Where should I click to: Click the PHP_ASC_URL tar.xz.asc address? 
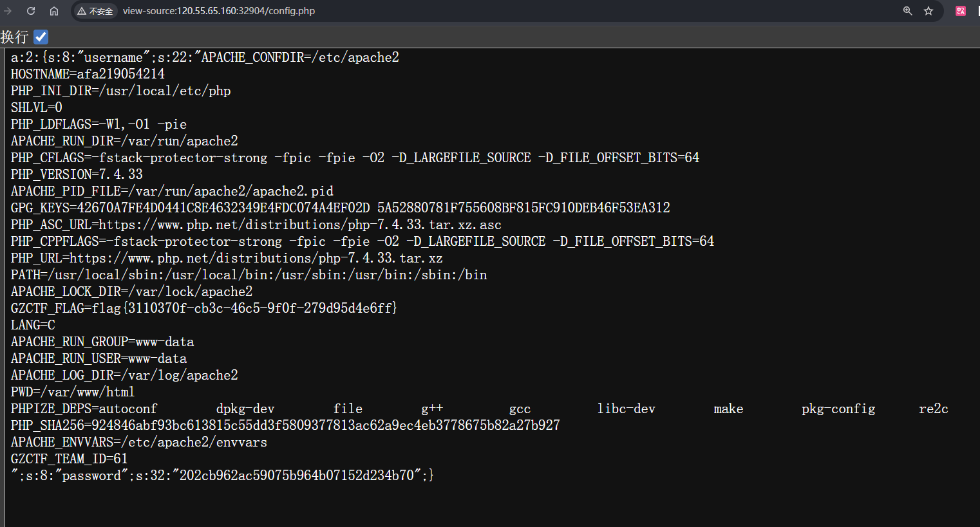[299, 225]
